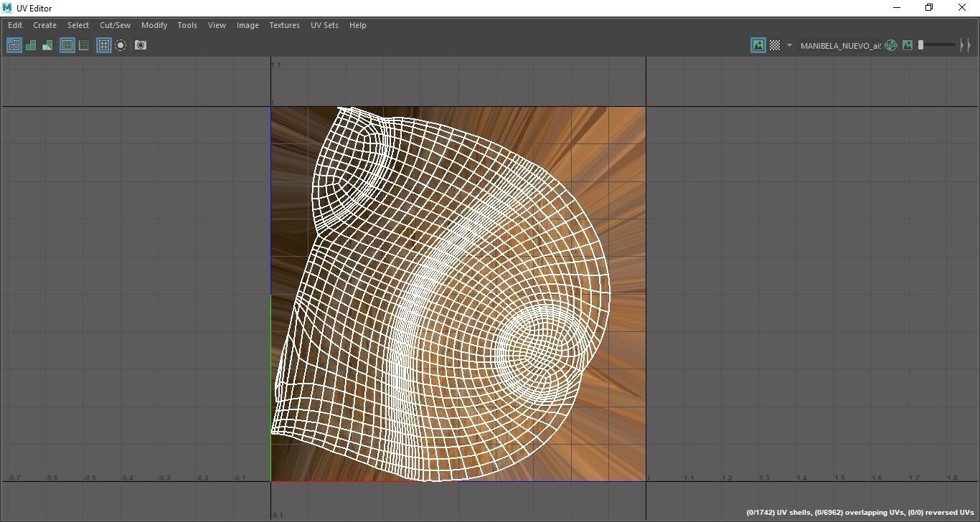Click the image dimming slider handle
This screenshot has width=980, height=522.
pyautogui.click(x=920, y=45)
